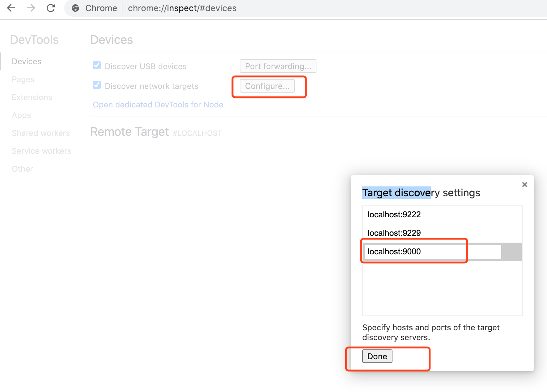
Task: Click Done in discovery settings
Action: click(x=377, y=357)
